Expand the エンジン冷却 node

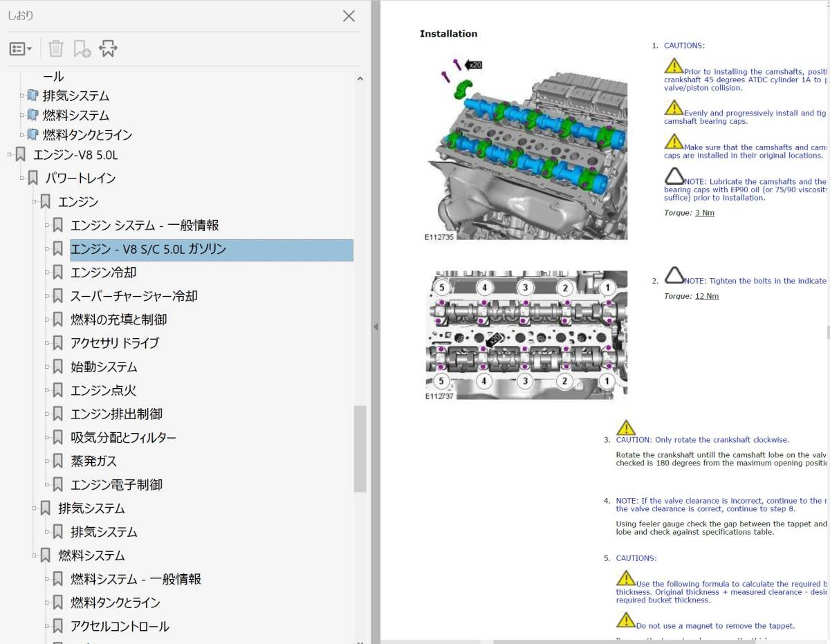point(47,272)
